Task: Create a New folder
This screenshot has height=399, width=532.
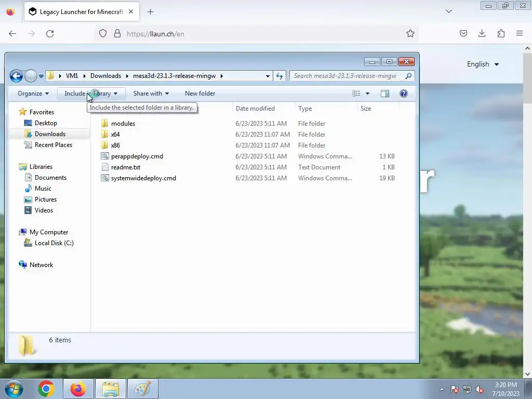Action: [x=200, y=94]
